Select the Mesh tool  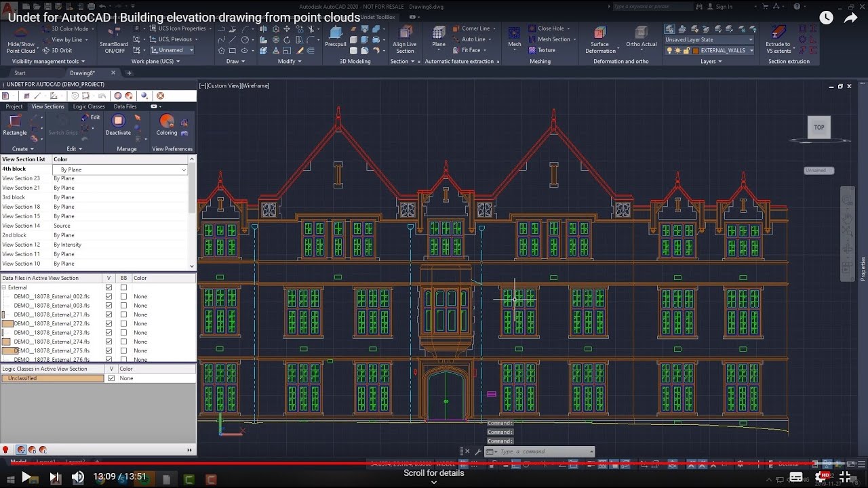(x=515, y=38)
